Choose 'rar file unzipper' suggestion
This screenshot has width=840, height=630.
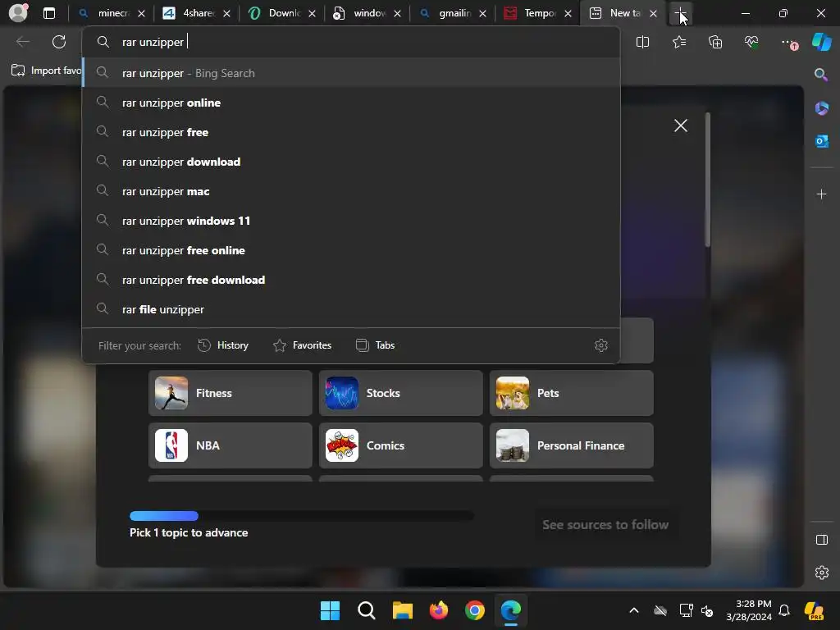(351, 308)
